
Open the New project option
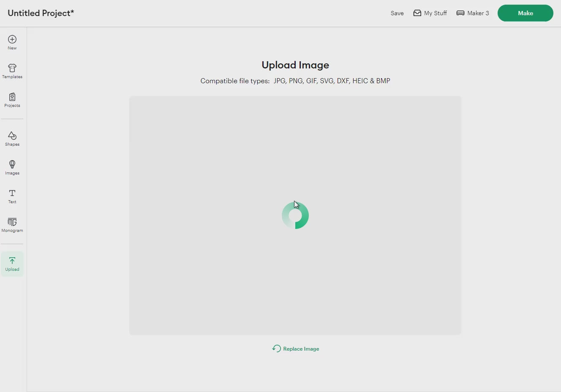coord(12,43)
